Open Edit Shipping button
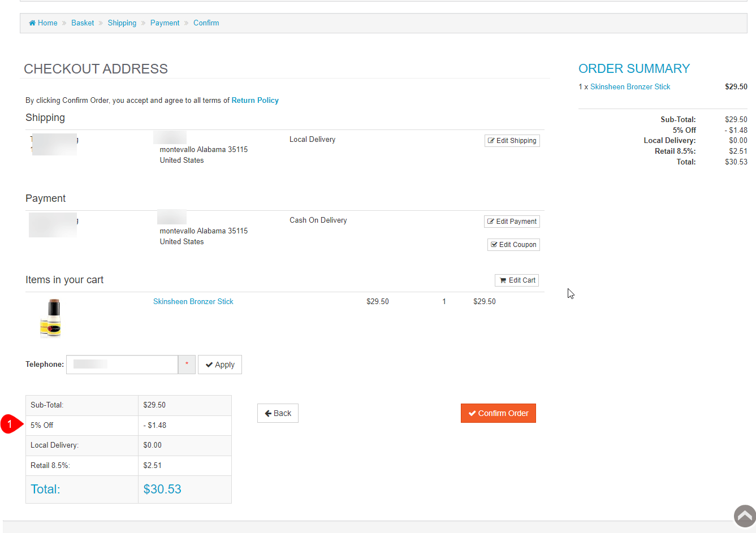756x533 pixels. tap(512, 141)
